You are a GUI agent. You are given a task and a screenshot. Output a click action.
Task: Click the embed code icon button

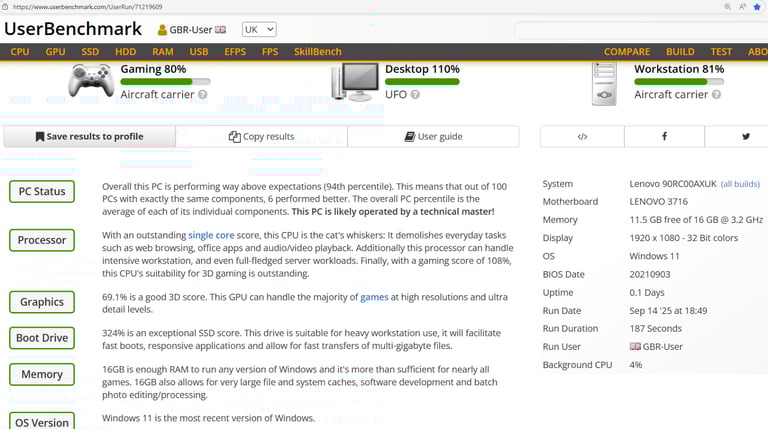coord(582,137)
